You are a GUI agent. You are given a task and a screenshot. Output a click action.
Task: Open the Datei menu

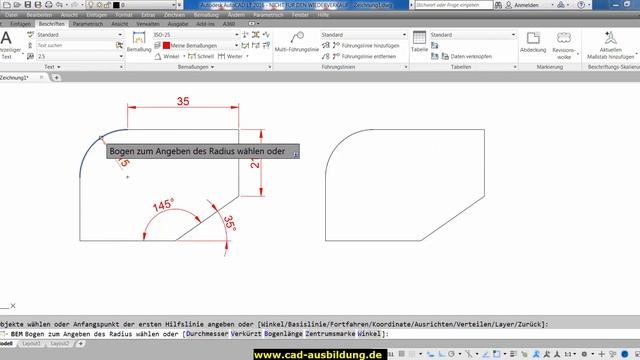[11, 15]
